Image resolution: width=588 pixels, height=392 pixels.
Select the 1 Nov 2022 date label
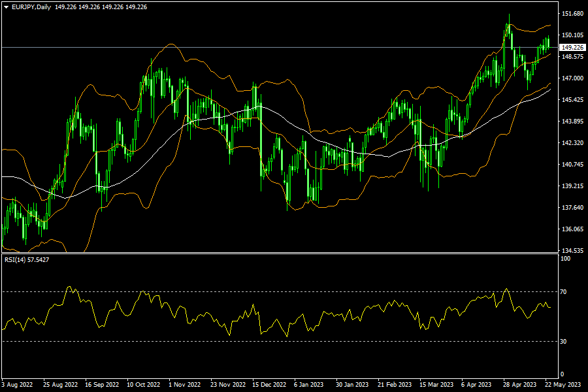tap(184, 385)
